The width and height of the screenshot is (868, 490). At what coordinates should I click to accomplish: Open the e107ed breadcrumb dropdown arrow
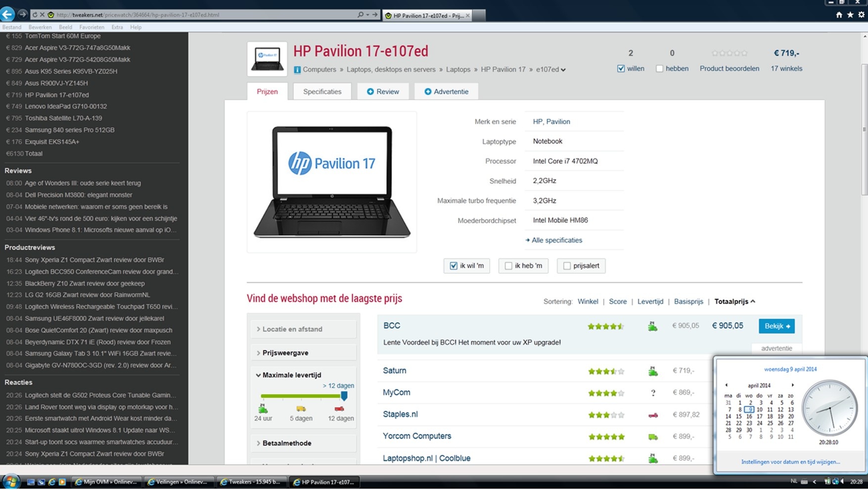pyautogui.click(x=563, y=70)
